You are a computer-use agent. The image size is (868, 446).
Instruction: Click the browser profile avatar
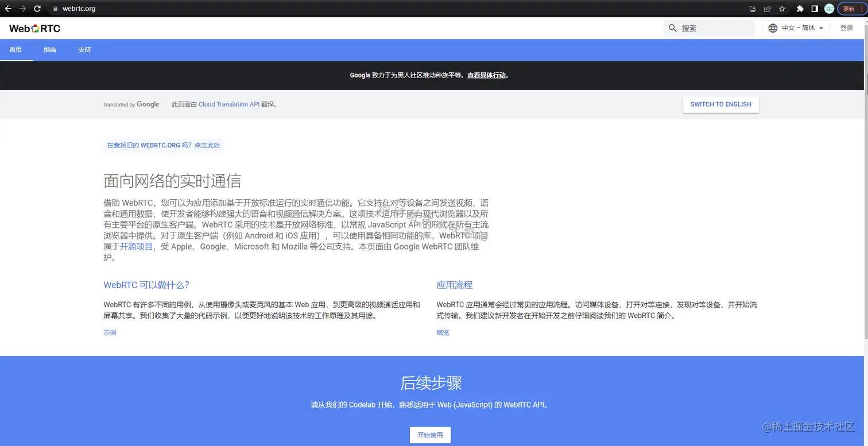coord(829,9)
